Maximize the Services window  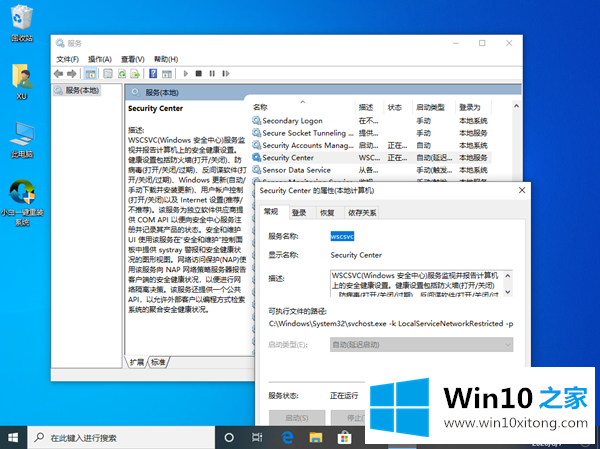[482, 43]
